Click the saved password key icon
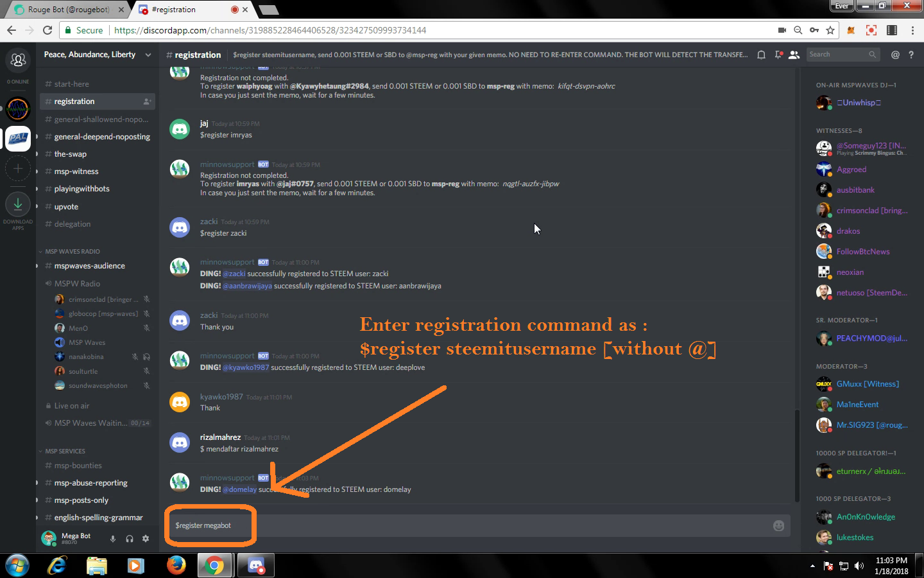Image resolution: width=924 pixels, height=578 pixels. click(x=814, y=30)
